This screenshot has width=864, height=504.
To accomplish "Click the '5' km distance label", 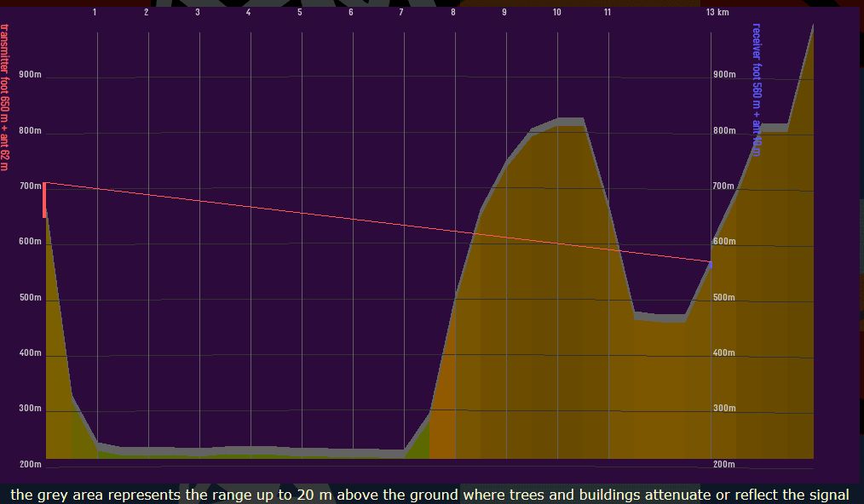I will point(300,12).
